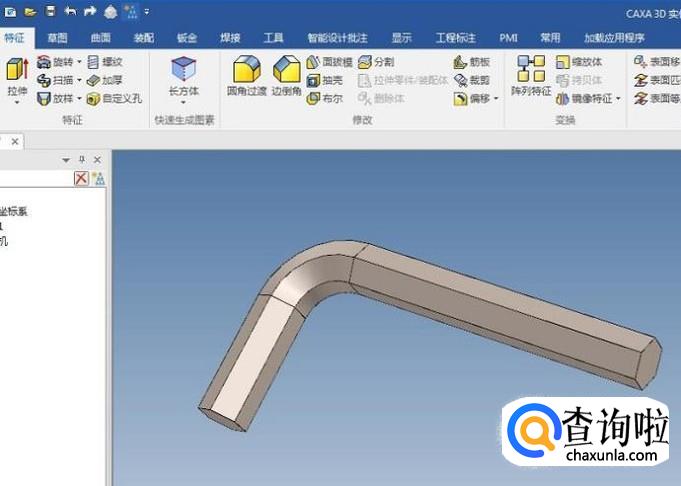Click the 旋转 (Revolve) feature icon
The width and height of the screenshot is (681, 486).
pyautogui.click(x=44, y=62)
